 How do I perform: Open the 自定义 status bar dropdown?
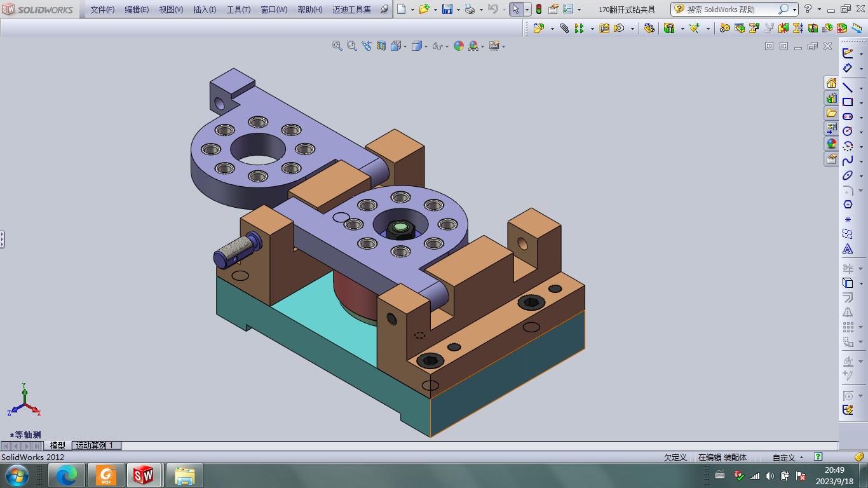click(788, 457)
